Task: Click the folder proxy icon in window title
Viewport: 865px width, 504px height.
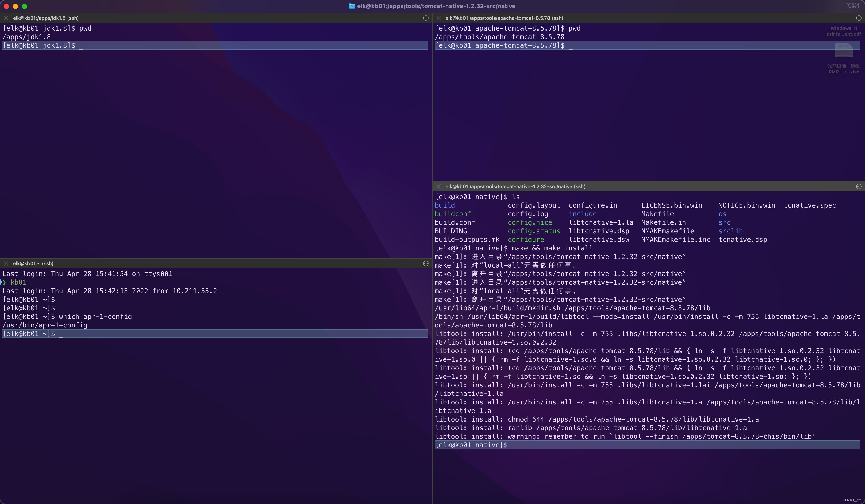Action: coord(351,6)
